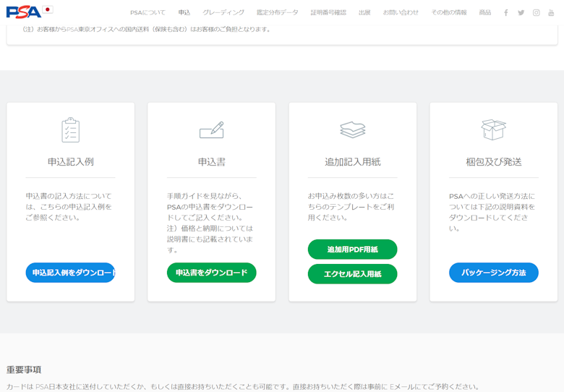This screenshot has width=564, height=392.
Task: Click the shipping cost note starting with （注）
Action: pyautogui.click(x=146, y=30)
